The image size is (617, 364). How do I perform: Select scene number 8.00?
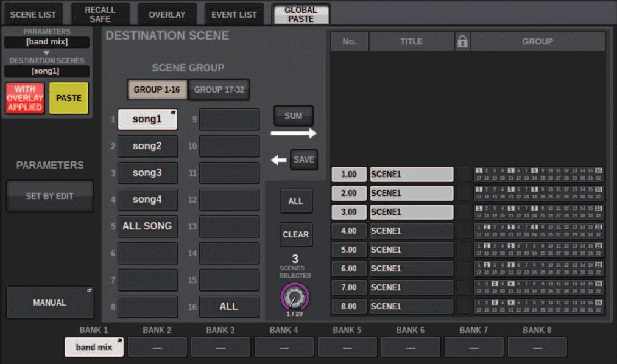(348, 306)
